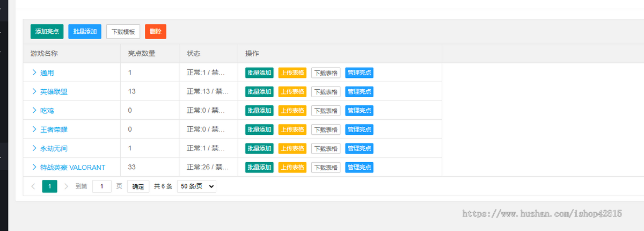Open the 英雄联盟 game name link
644x231 pixels.
[54, 91]
